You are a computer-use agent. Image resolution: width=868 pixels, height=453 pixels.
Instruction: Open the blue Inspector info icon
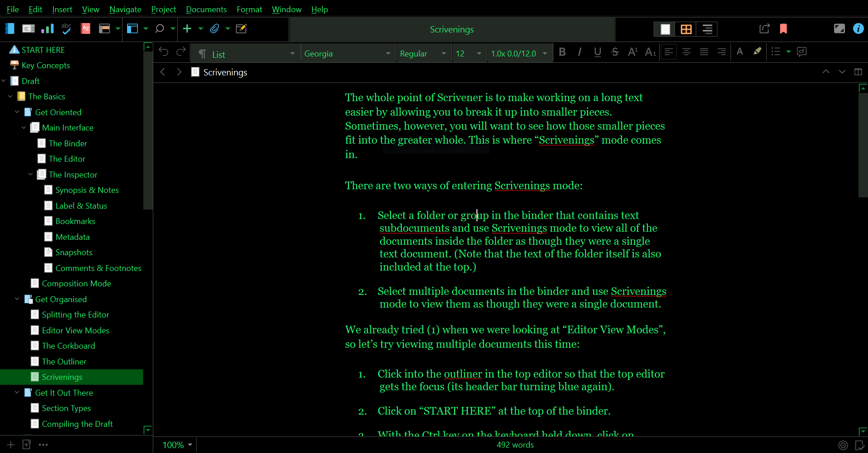(858, 29)
